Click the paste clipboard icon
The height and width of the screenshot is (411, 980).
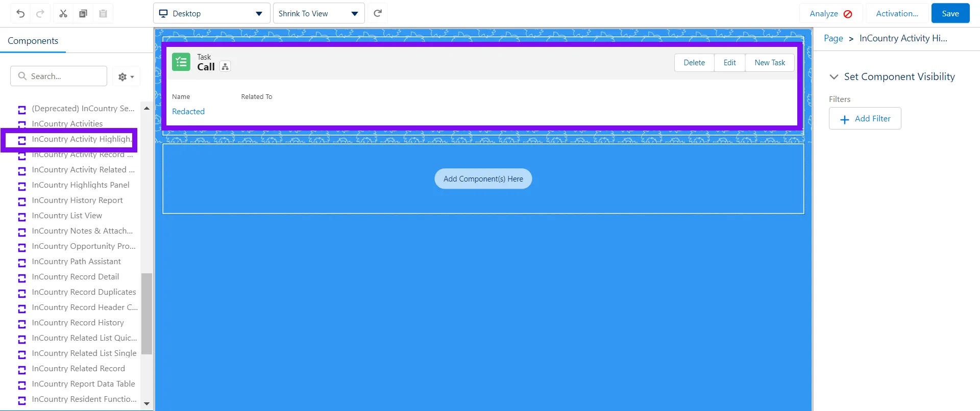(103, 14)
